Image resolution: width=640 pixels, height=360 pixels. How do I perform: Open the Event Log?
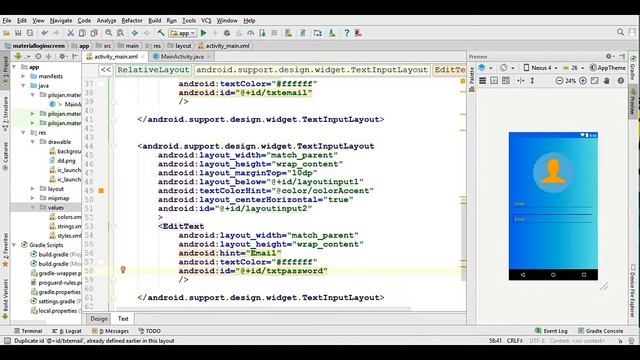pyautogui.click(x=551, y=331)
